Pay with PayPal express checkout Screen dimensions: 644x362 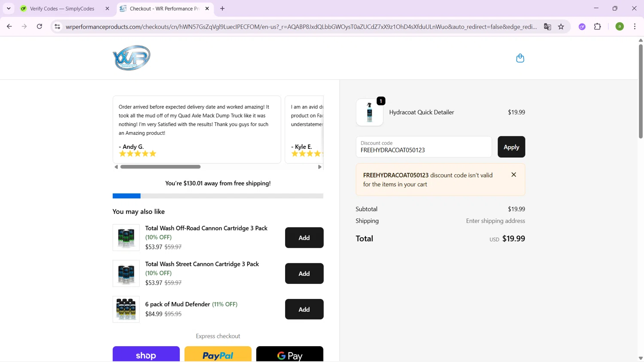(x=218, y=354)
